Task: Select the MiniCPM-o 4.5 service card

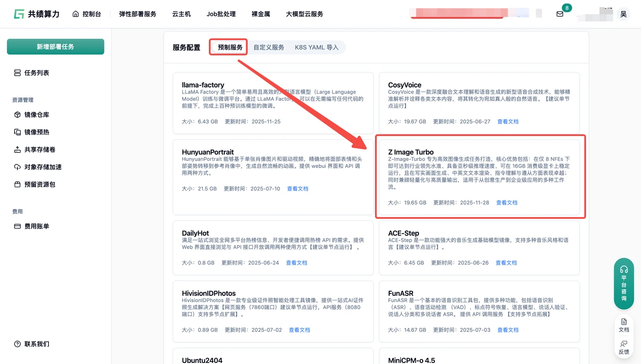Action: (x=479, y=356)
